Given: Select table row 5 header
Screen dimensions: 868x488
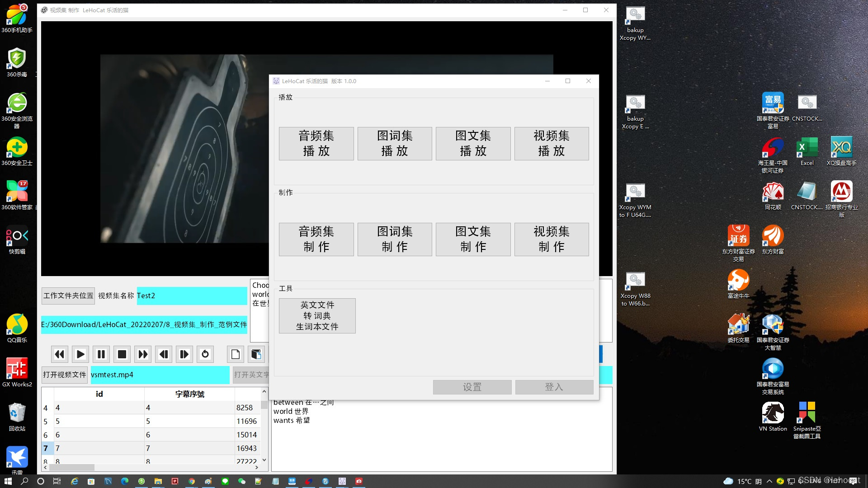Looking at the screenshot, I should 46,421.
